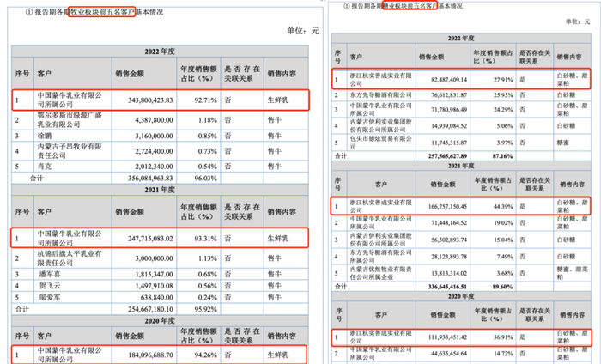Click the amount 638,840.00
The image size is (601, 364).
[x=157, y=297]
